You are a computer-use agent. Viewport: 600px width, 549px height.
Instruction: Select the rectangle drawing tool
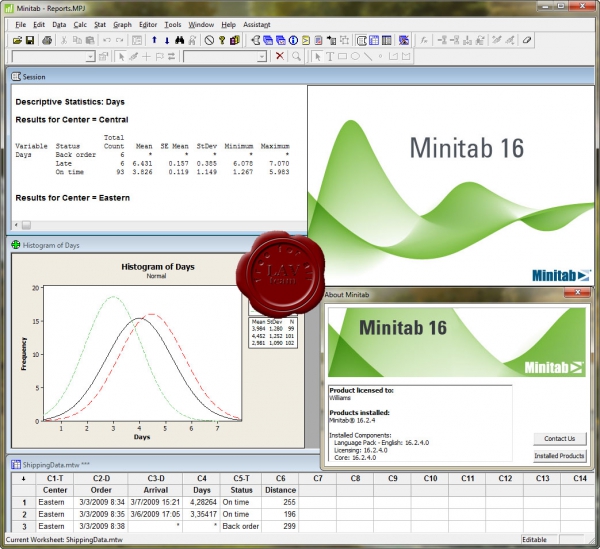click(342, 57)
